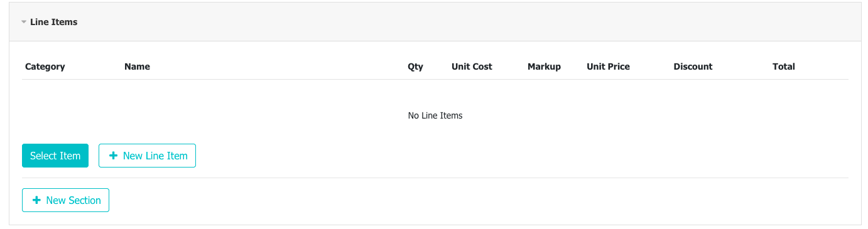Viewport: 868px width, 229px height.
Task: Click blank gray area of Line Items header
Action: [x=471, y=22]
